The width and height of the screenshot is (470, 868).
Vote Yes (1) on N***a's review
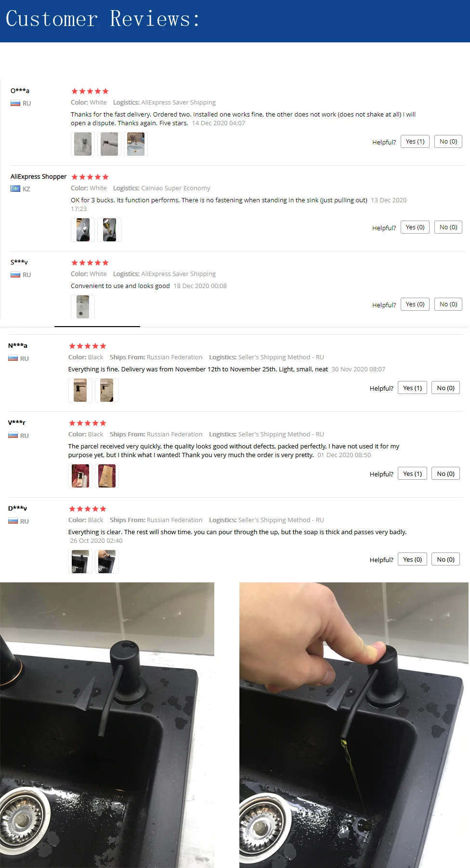(413, 388)
